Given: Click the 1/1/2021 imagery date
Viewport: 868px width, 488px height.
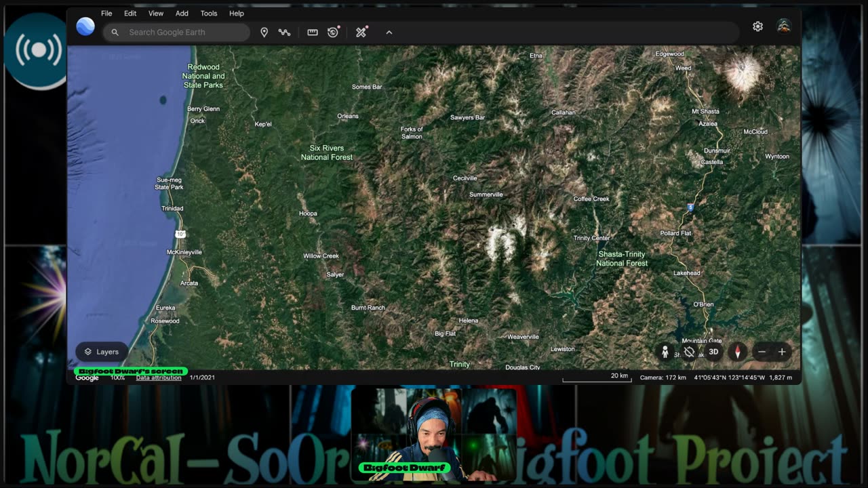Looking at the screenshot, I should (x=203, y=378).
